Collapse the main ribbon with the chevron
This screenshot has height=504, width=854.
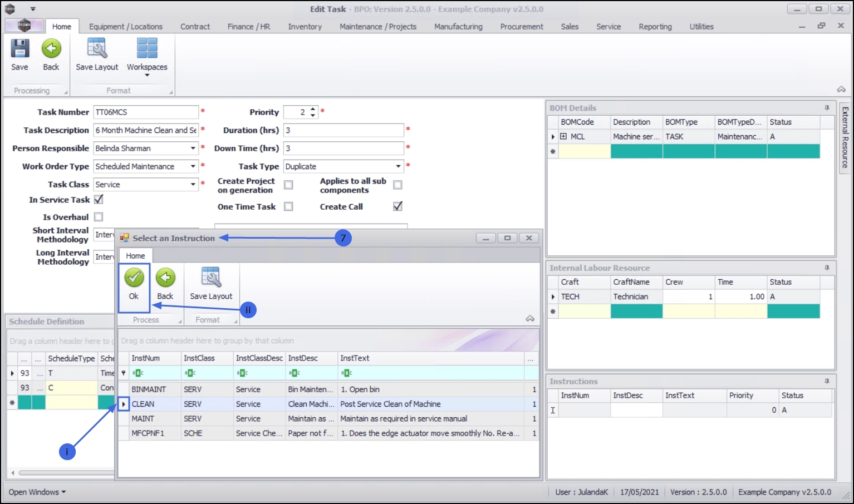[841, 90]
